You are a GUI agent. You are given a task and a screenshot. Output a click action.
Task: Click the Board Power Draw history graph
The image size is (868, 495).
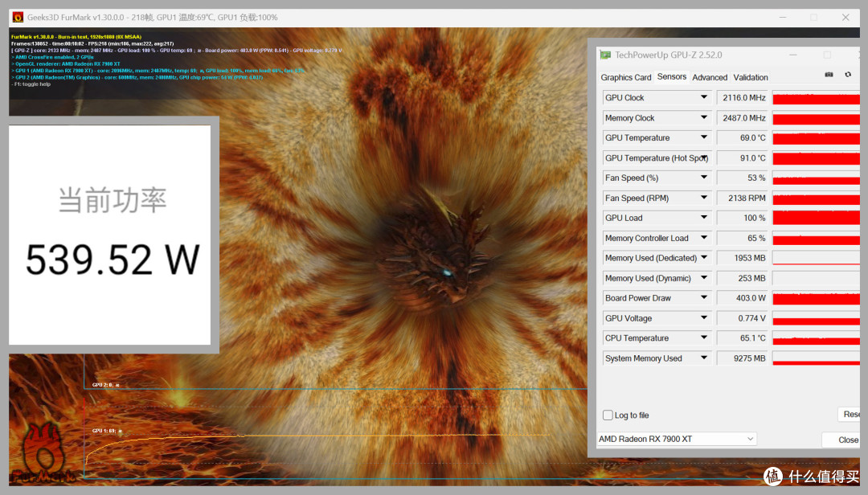[816, 298]
